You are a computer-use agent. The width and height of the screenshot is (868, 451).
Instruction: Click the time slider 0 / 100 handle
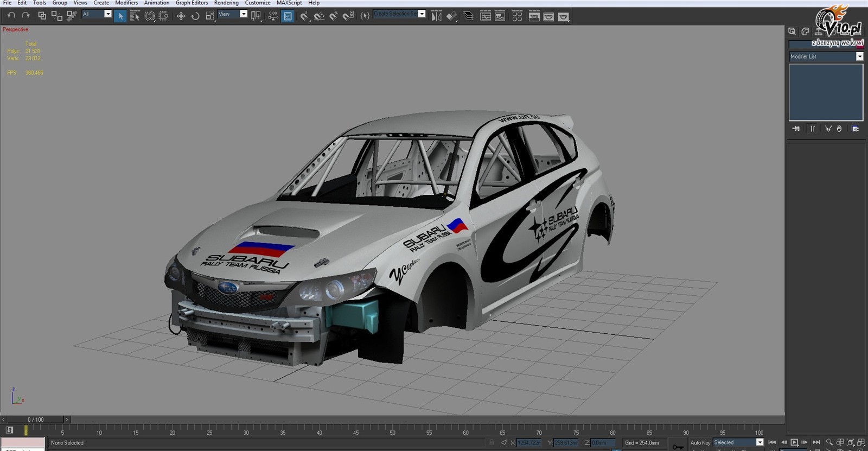[x=35, y=420]
